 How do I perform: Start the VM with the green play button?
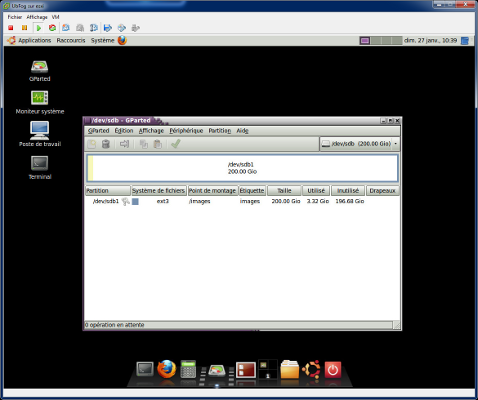tap(39, 28)
